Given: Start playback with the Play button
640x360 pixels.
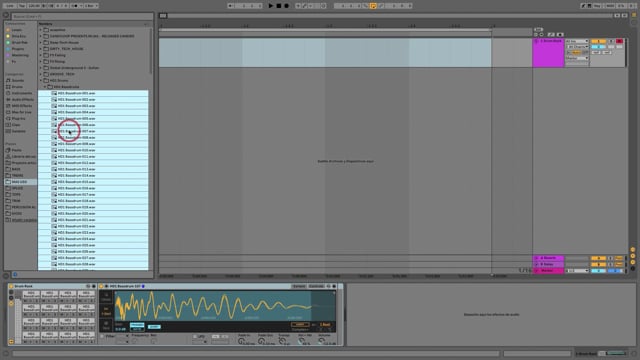Looking at the screenshot, I should click(271, 6).
